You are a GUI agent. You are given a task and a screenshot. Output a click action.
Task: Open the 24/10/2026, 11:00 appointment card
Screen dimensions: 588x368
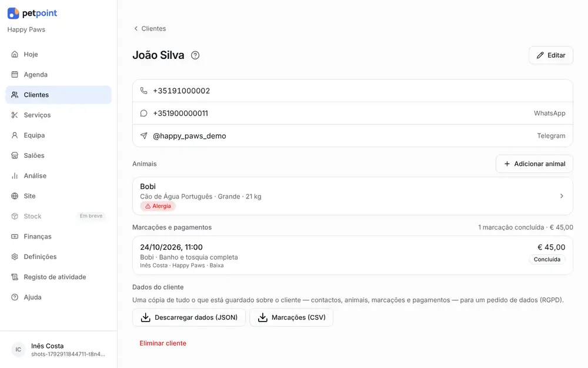point(352,256)
